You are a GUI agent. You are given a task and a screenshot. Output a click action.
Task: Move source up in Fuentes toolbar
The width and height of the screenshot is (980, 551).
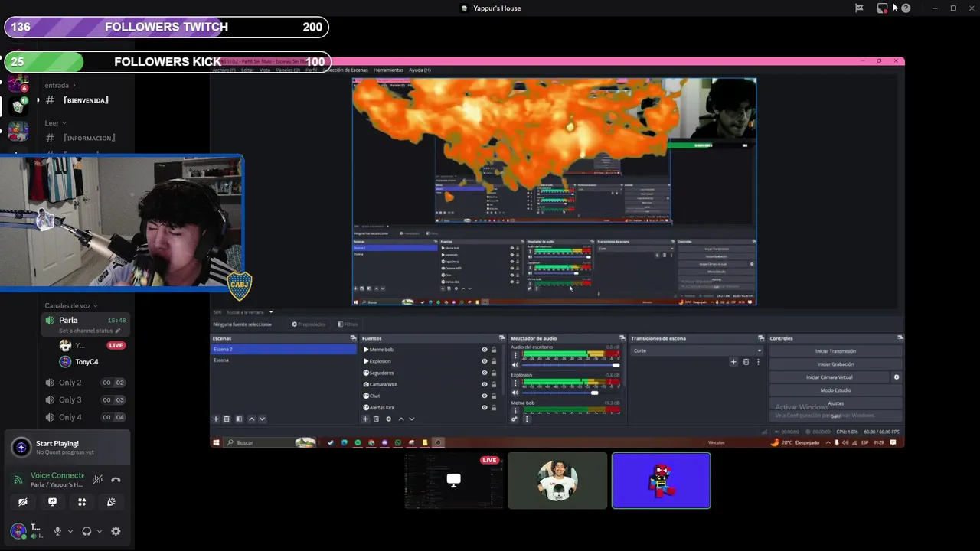pyautogui.click(x=400, y=419)
